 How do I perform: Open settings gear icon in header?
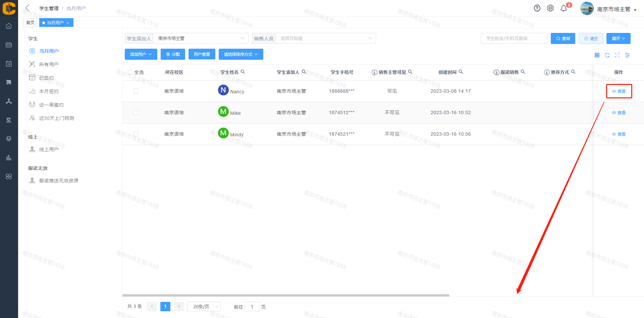click(550, 8)
